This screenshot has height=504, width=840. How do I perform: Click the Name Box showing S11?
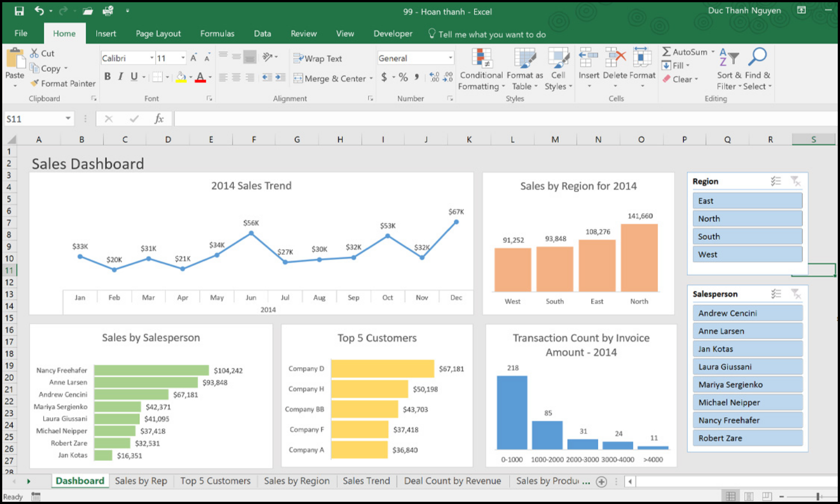click(x=34, y=118)
